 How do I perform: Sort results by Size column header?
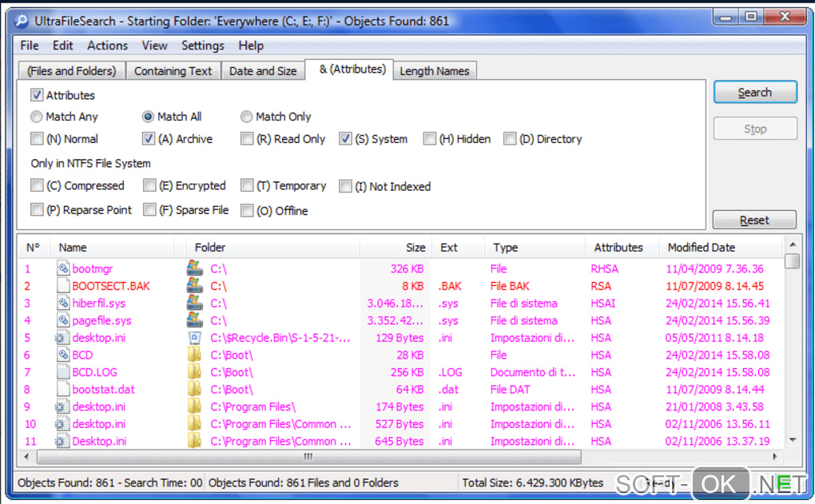(396, 248)
